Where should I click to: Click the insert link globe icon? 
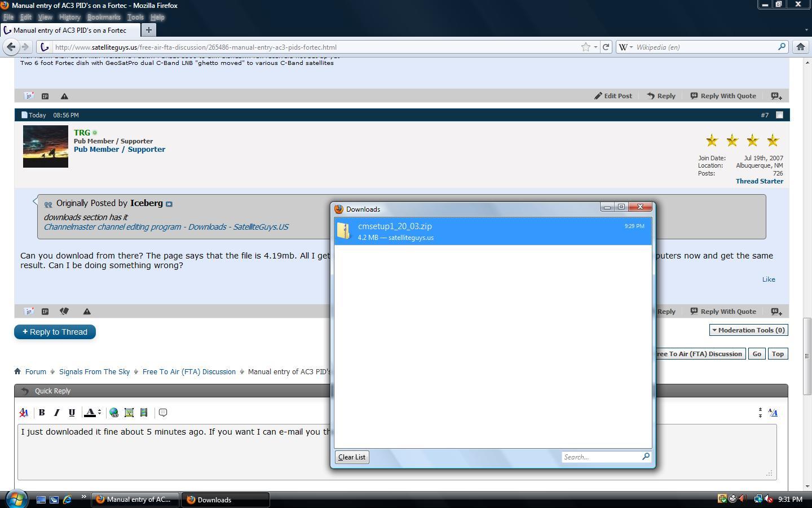[x=114, y=413]
